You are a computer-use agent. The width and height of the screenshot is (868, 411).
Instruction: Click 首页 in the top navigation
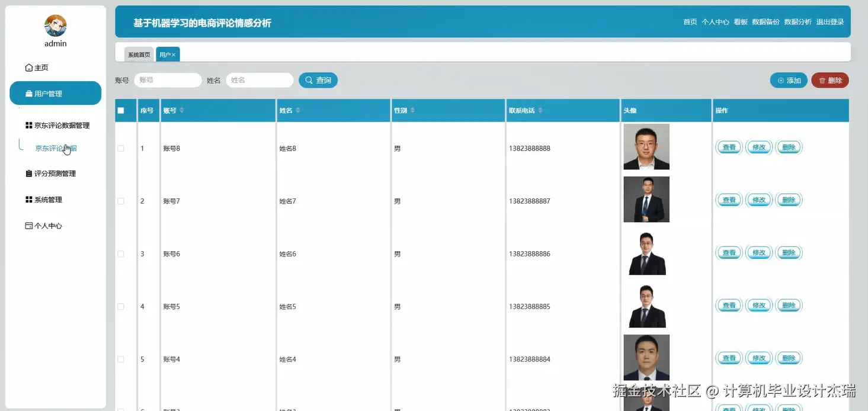point(690,22)
